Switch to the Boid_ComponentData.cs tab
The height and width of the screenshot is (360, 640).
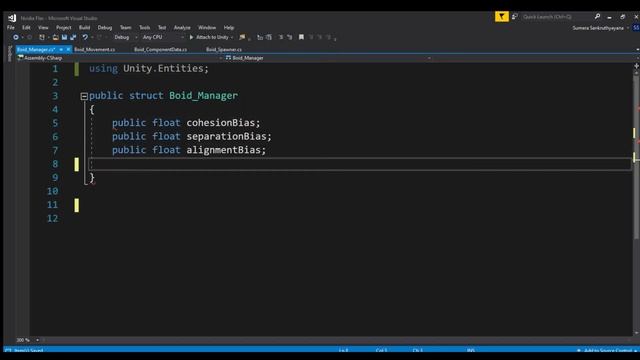point(160,49)
